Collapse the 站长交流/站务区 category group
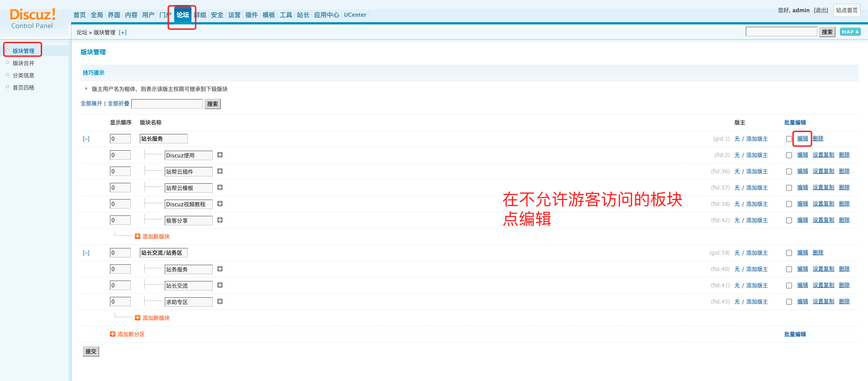 (x=86, y=253)
